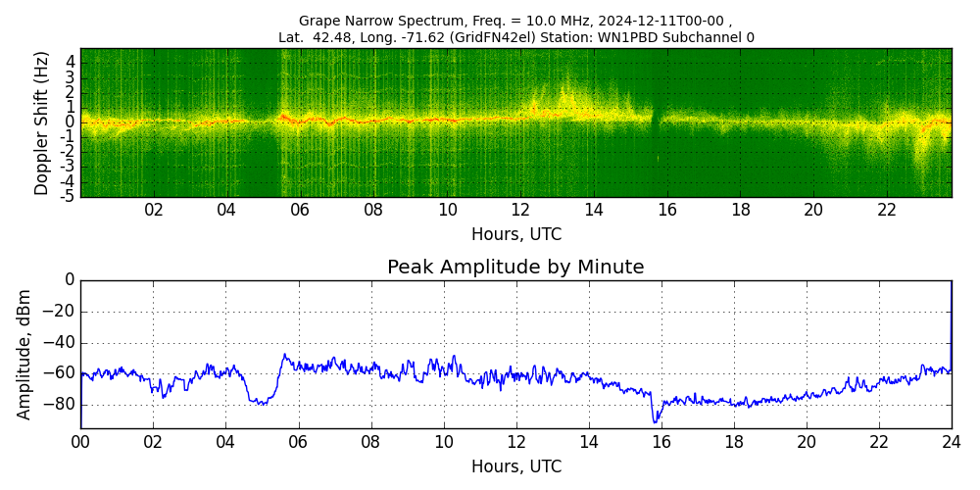This screenshot has height=490, width=980.
Task: Click the -80 tick label on amplitude axis
Action: click(61, 405)
